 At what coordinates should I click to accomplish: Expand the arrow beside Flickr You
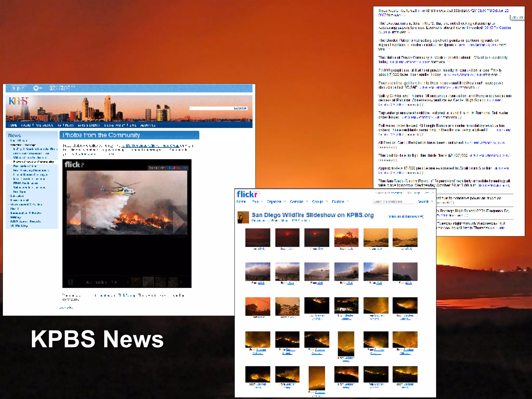coord(262,202)
